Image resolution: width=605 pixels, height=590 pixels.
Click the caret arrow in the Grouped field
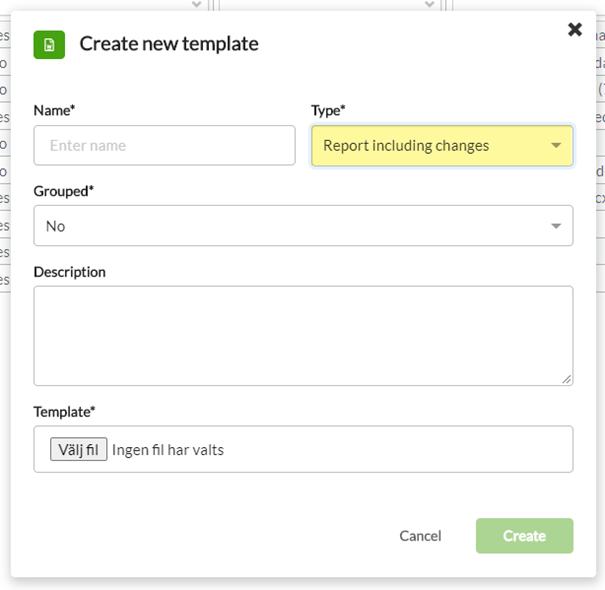[556, 226]
